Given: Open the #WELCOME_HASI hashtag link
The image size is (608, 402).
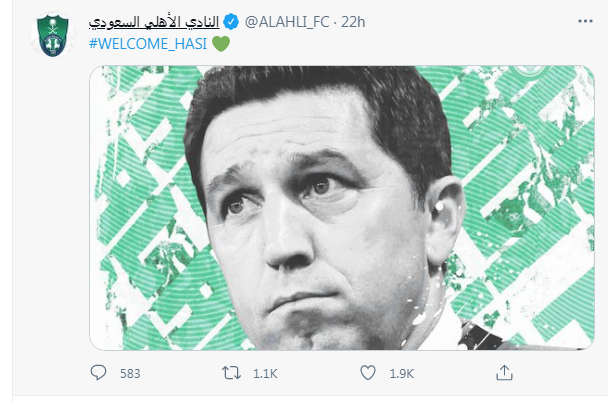Looking at the screenshot, I should pyautogui.click(x=148, y=44).
